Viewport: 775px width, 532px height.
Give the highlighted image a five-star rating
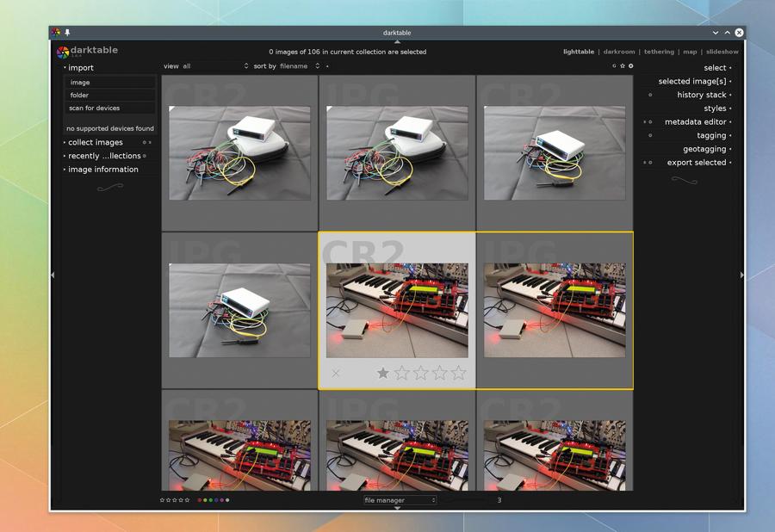point(459,373)
